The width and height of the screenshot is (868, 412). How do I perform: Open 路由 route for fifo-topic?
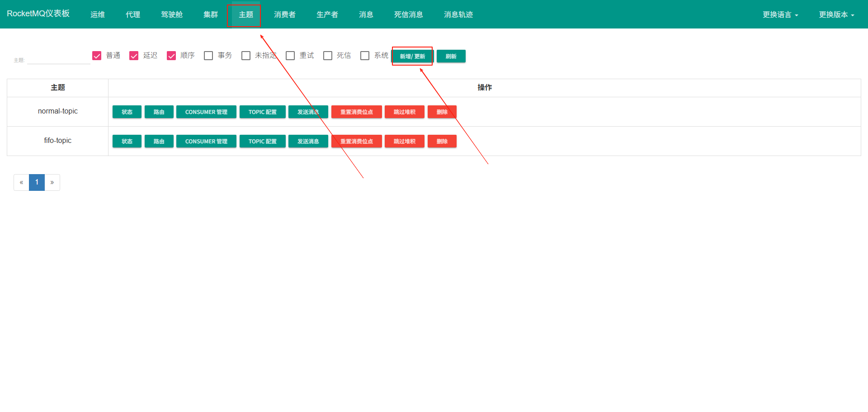[x=159, y=141]
